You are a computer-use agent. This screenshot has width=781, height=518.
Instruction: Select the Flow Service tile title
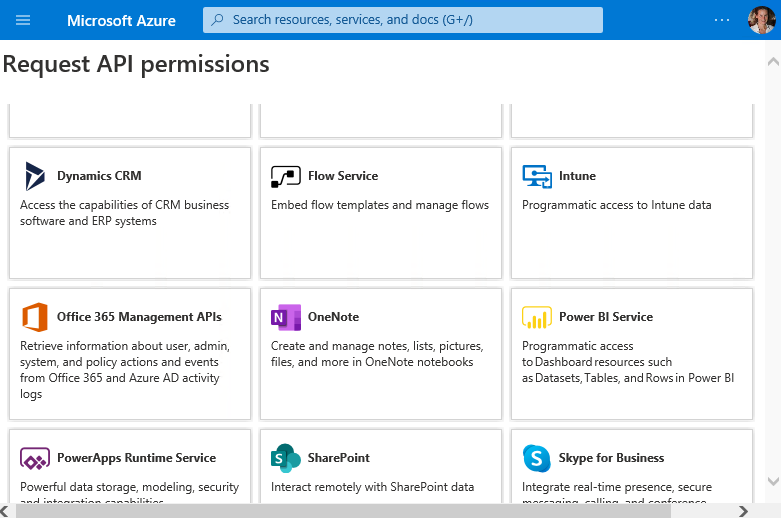[343, 176]
